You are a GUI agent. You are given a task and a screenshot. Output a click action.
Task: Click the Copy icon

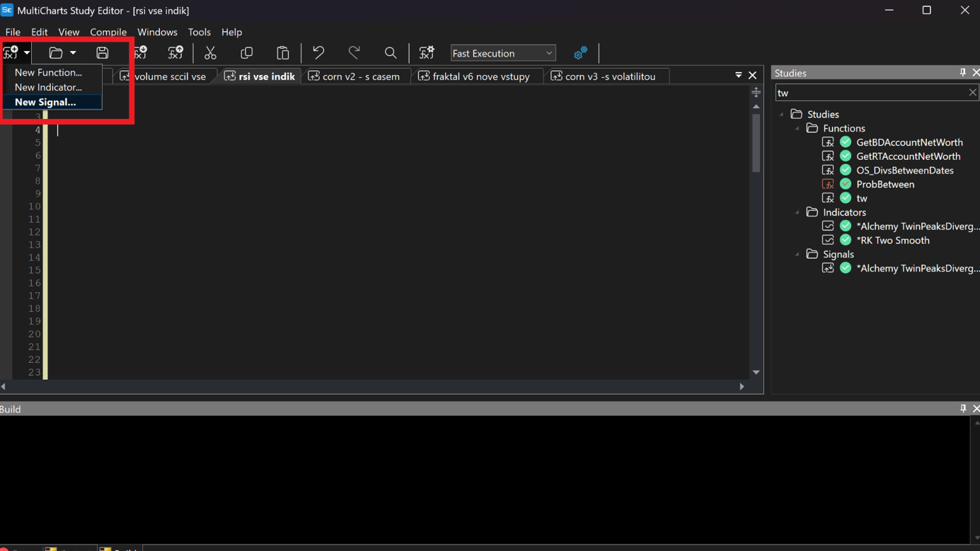pyautogui.click(x=247, y=53)
